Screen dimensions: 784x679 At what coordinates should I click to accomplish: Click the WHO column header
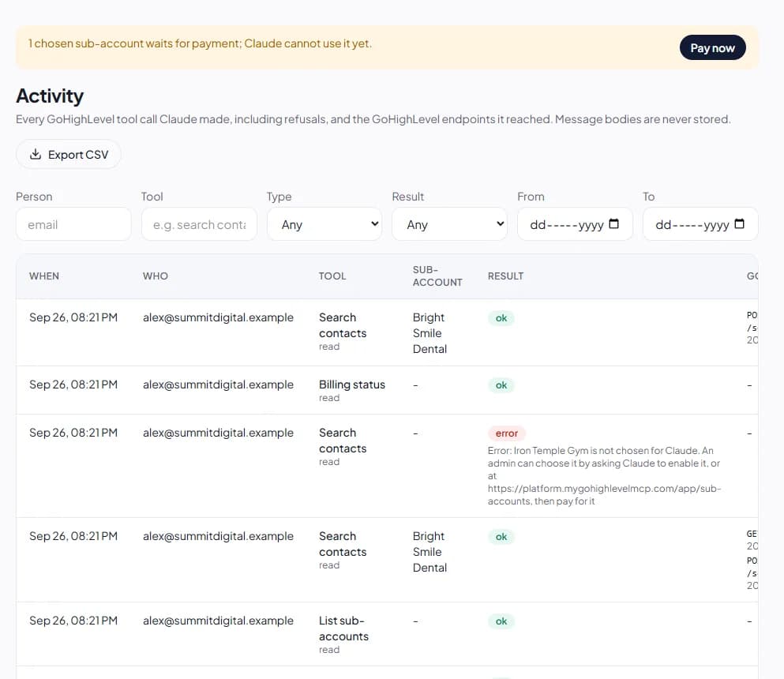point(155,276)
